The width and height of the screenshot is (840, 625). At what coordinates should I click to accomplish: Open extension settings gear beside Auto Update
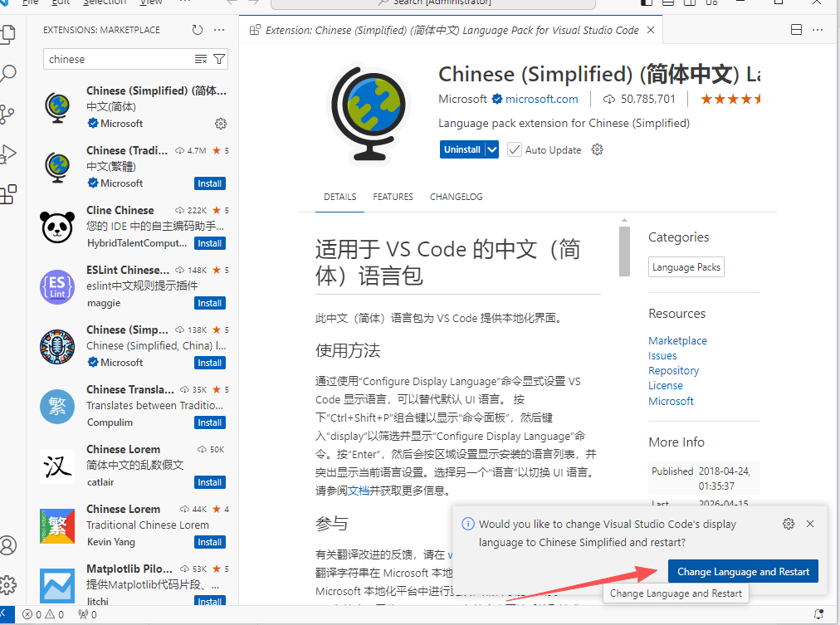pos(597,149)
